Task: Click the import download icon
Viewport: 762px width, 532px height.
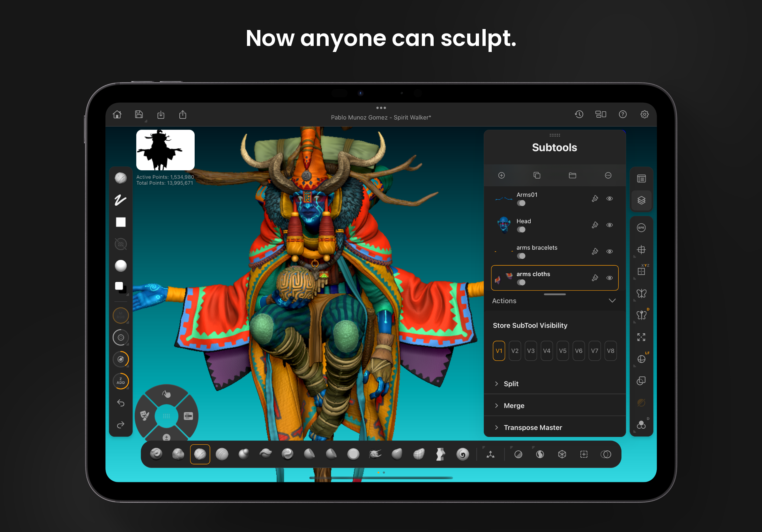Action: pyautogui.click(x=161, y=115)
